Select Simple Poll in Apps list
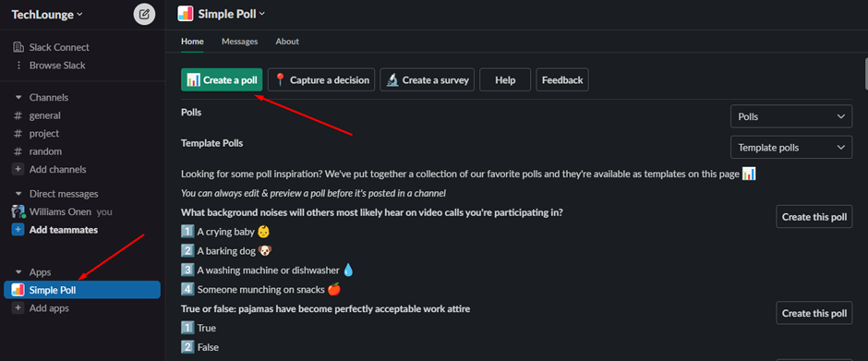Viewport: 868px width, 361px height. click(x=82, y=290)
